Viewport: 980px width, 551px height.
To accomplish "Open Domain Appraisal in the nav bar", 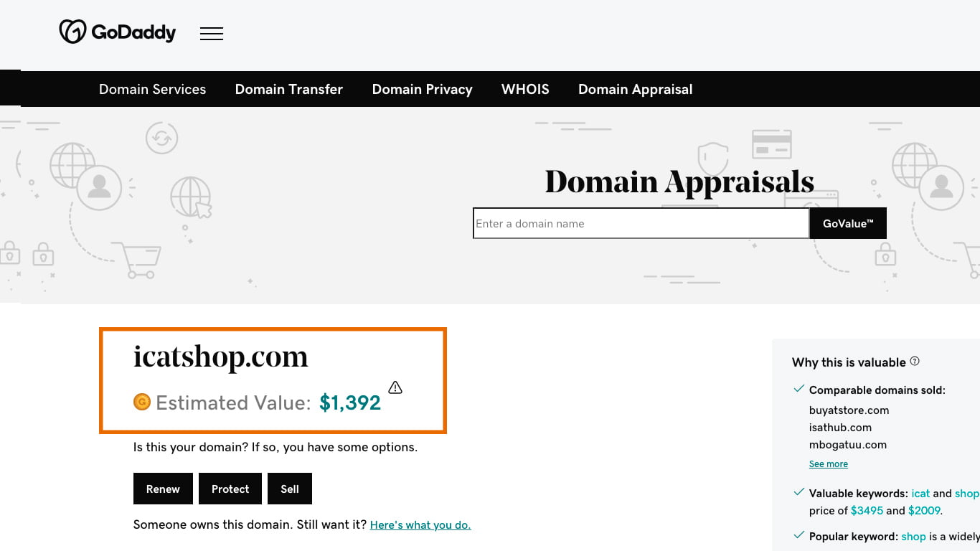I will pyautogui.click(x=635, y=90).
